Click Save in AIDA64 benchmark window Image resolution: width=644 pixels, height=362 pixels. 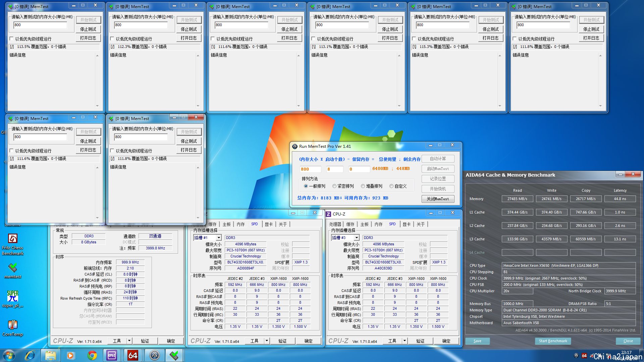coord(477,341)
